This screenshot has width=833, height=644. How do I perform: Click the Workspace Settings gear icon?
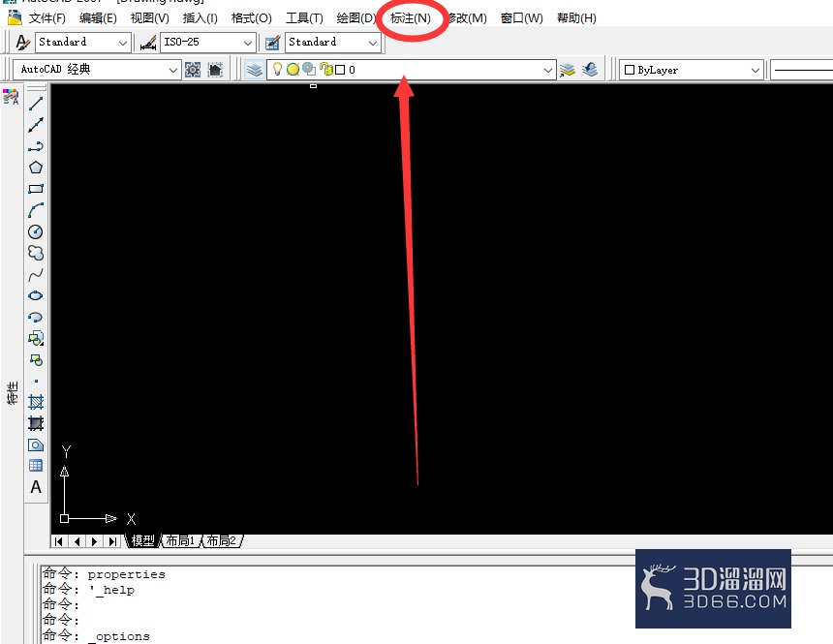point(193,70)
